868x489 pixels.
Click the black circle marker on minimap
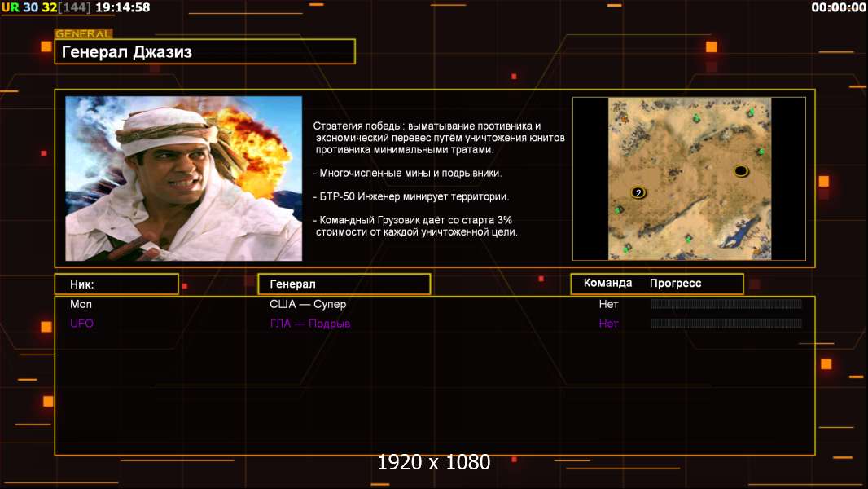tap(741, 171)
